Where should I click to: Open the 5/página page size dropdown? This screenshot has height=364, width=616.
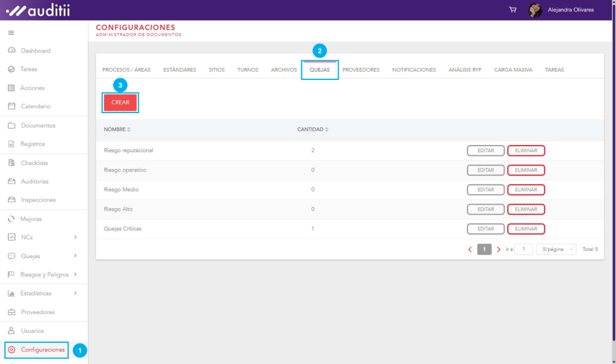tap(559, 249)
